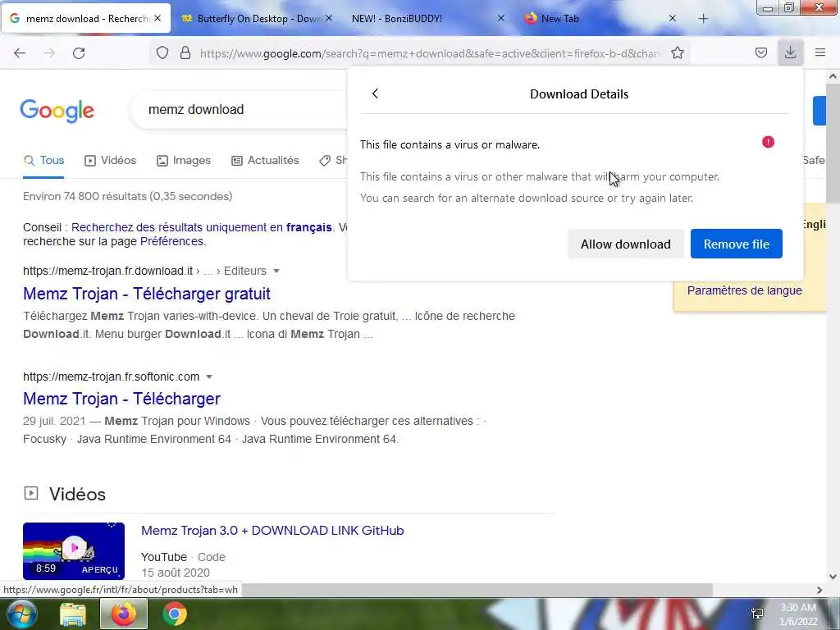Click the horizontal scrollbar right arrow

819,590
